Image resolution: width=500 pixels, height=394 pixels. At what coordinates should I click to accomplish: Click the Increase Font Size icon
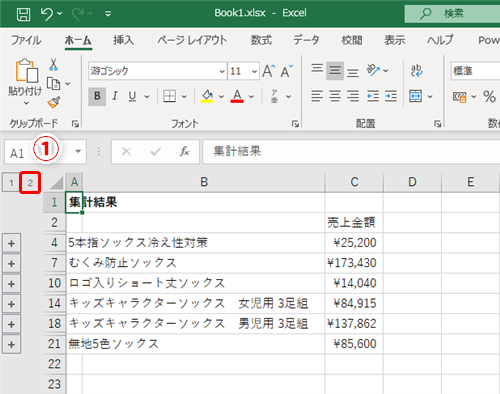(x=269, y=71)
